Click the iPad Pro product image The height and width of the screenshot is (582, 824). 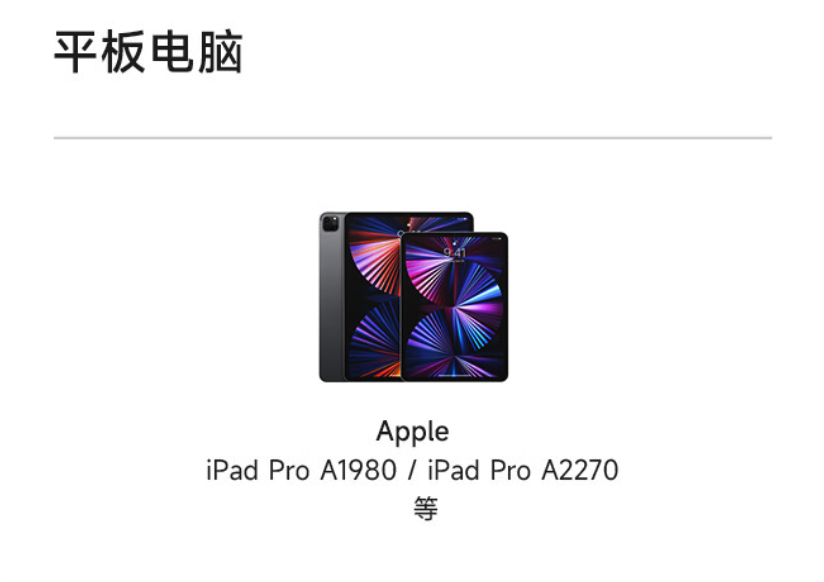coord(414,297)
